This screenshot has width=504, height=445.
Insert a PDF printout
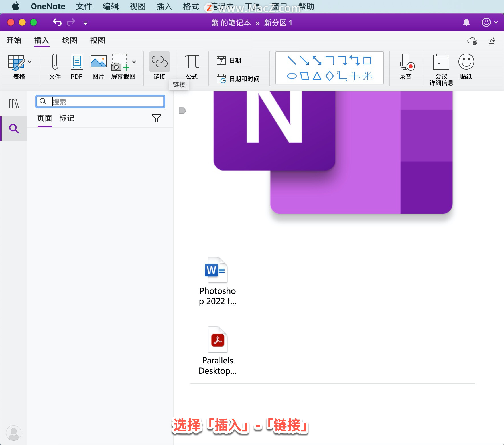point(77,67)
